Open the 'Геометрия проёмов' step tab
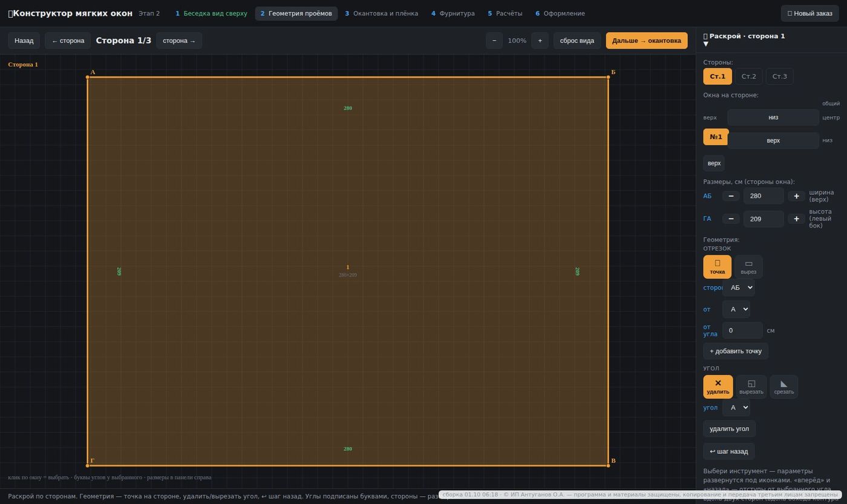Screen dimensions: 847x504 point(296,13)
